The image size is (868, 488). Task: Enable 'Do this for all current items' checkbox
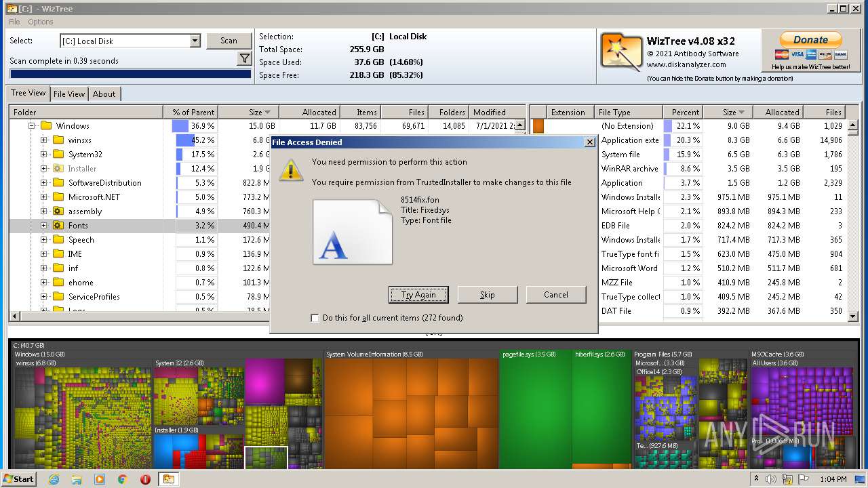click(x=315, y=318)
